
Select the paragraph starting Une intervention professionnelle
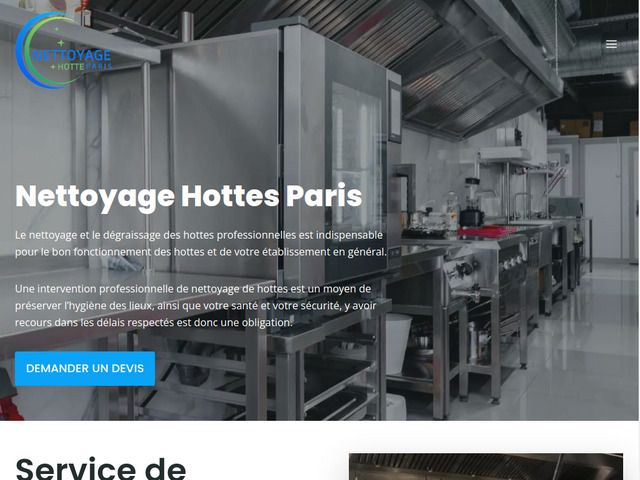pyautogui.click(x=196, y=305)
